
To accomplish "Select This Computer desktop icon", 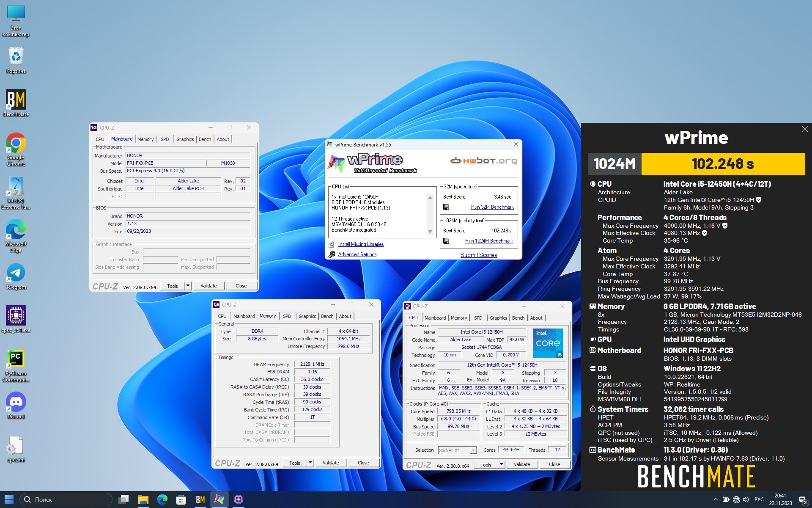I will pyautogui.click(x=16, y=21).
